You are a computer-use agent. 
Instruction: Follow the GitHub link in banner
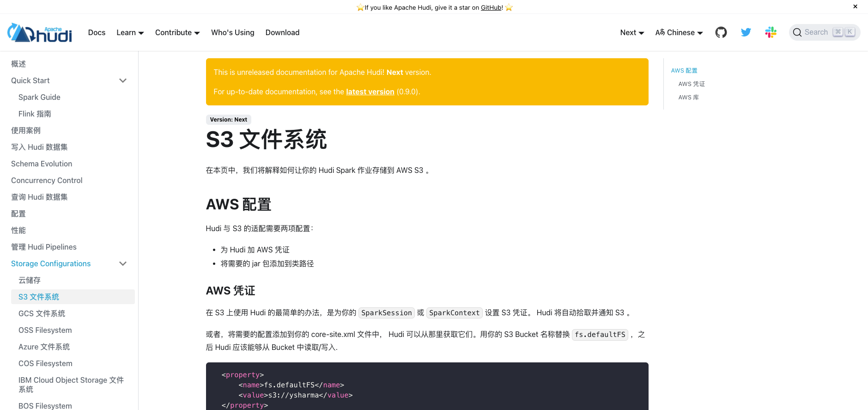492,7
